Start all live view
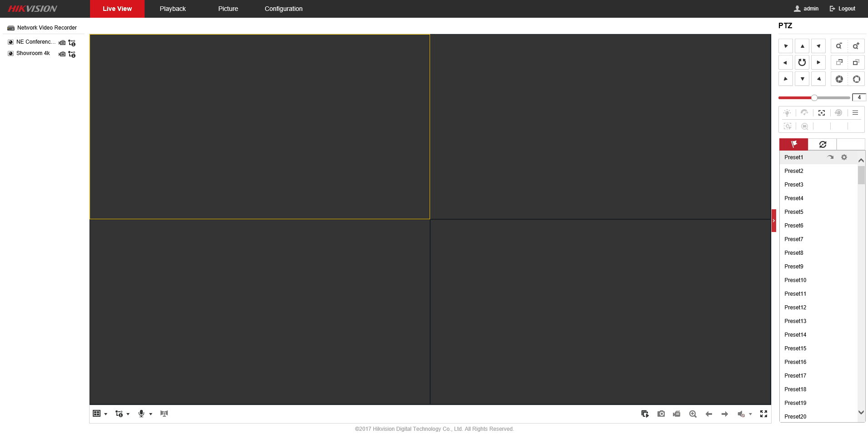This screenshot has height=434, width=868. click(x=645, y=414)
